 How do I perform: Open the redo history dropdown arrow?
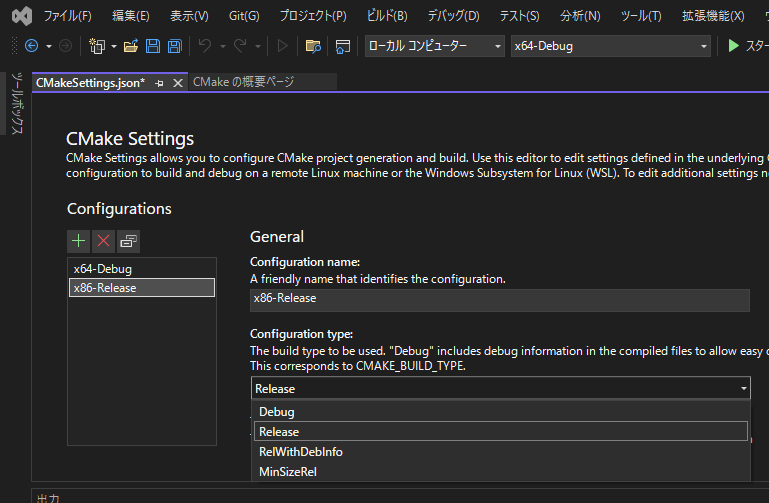(x=257, y=47)
